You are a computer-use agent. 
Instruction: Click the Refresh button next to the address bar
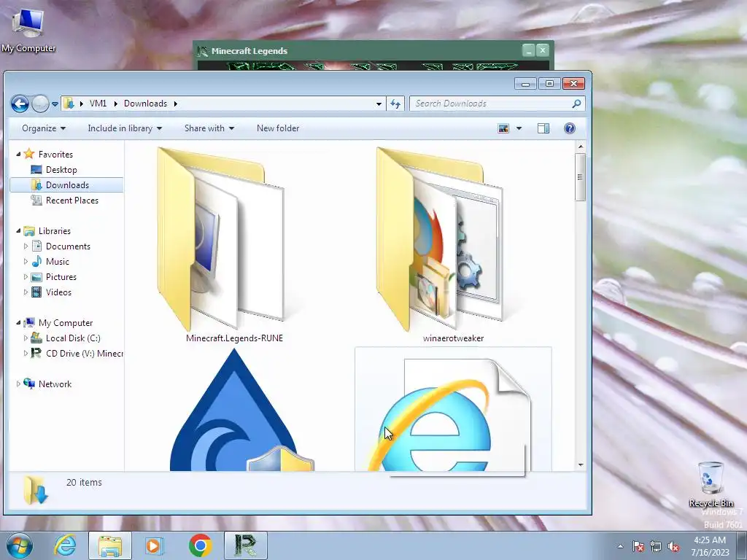coord(395,104)
